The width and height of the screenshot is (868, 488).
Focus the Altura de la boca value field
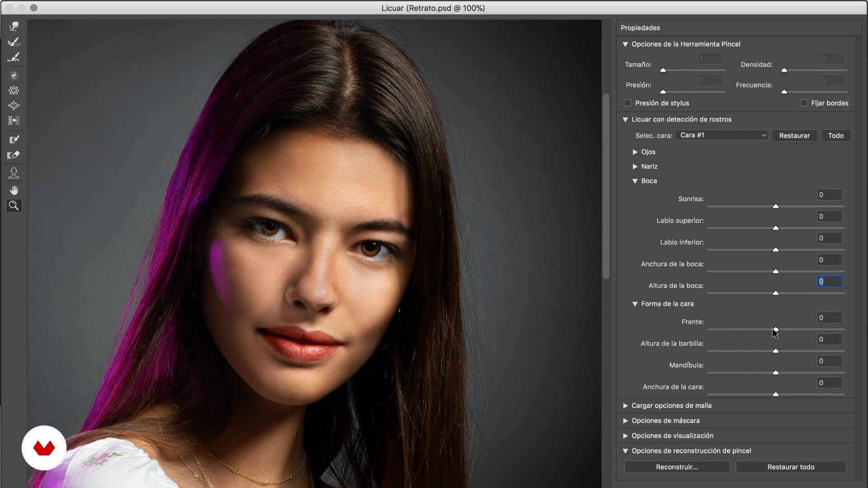[x=830, y=282]
